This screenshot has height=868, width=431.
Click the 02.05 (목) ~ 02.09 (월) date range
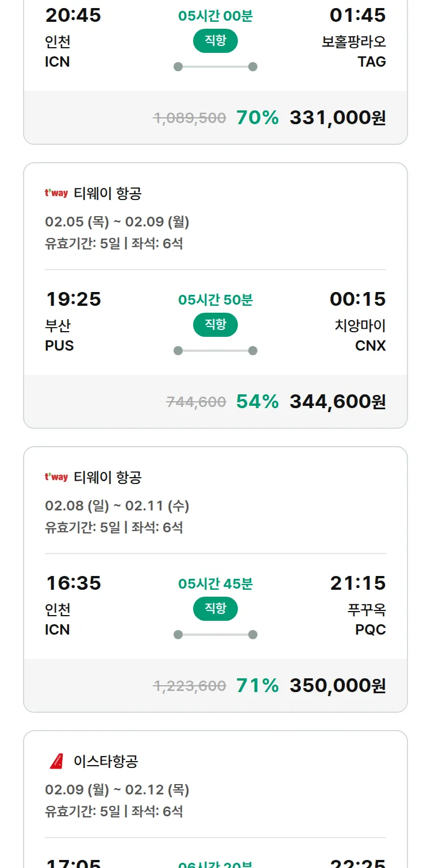pyautogui.click(x=117, y=222)
